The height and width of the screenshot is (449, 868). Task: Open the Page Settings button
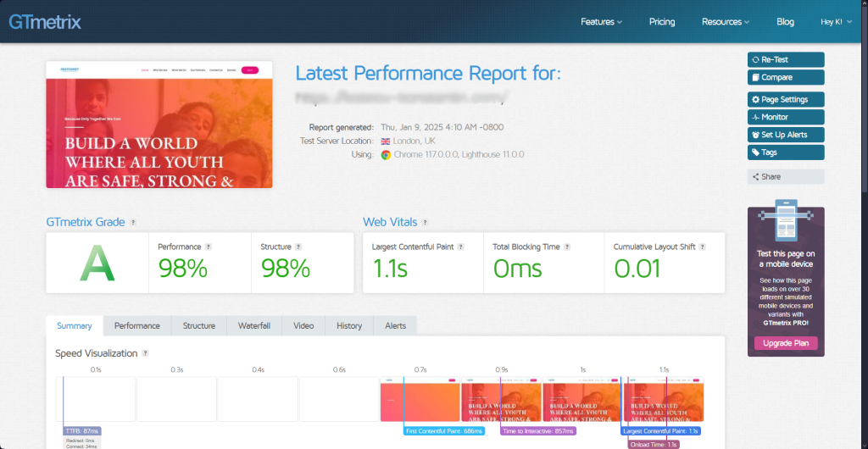(785, 99)
